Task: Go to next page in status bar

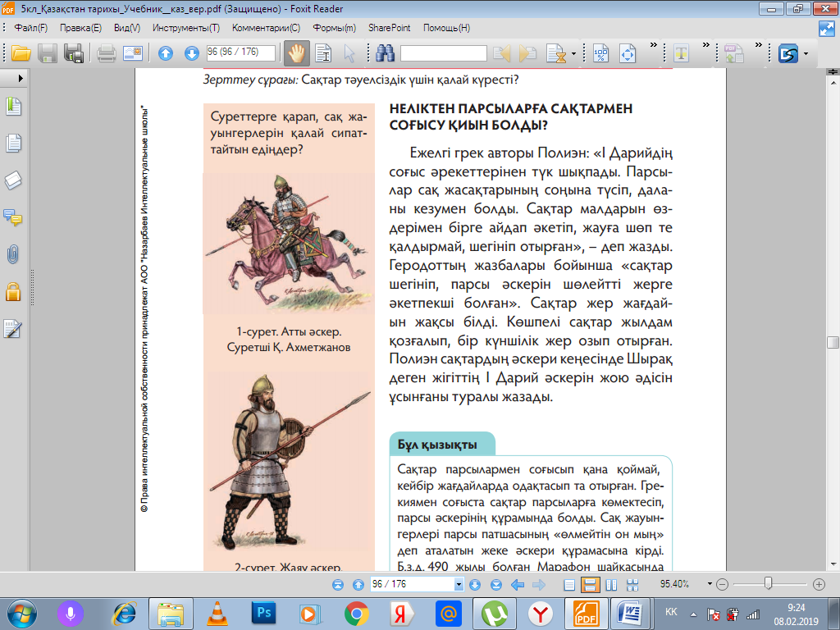Action: click(x=475, y=585)
